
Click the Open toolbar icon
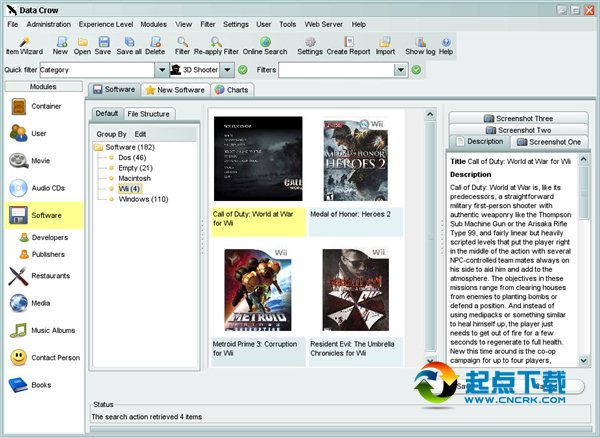82,46
